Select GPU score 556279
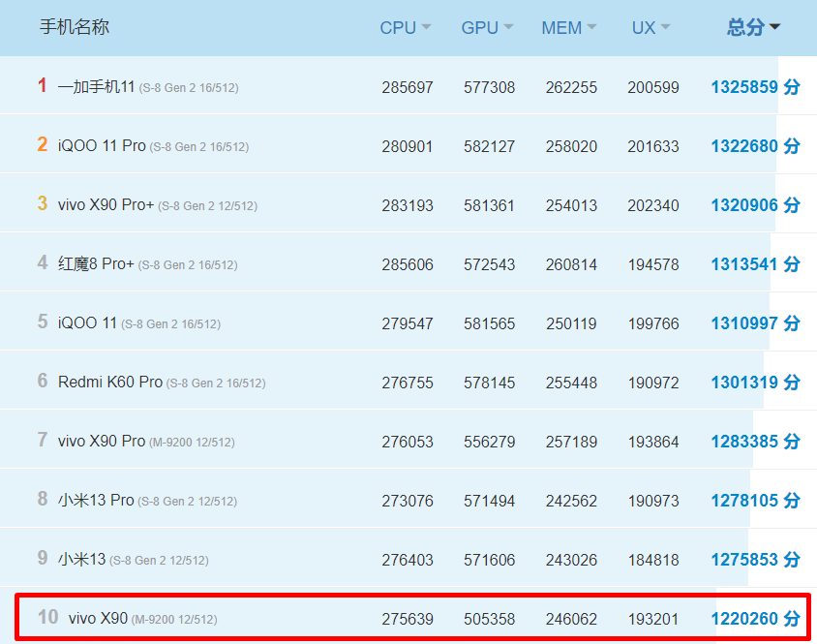This screenshot has height=644, width=817. click(489, 442)
